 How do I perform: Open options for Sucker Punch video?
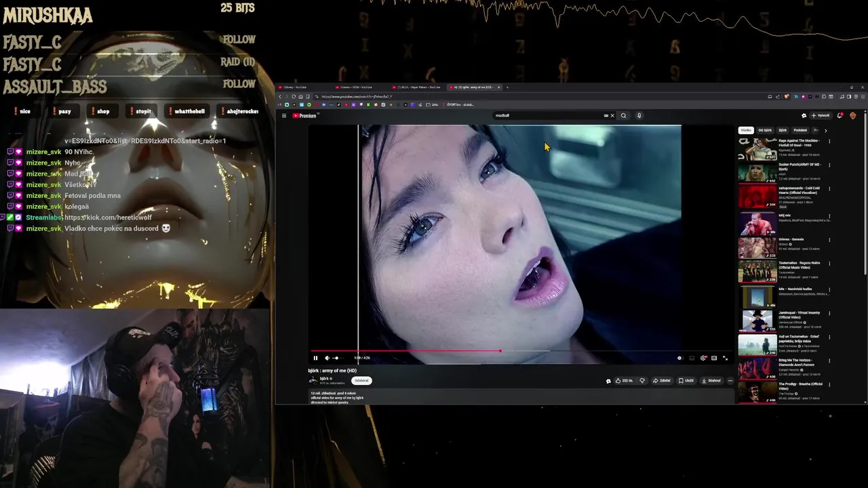pyautogui.click(x=829, y=165)
